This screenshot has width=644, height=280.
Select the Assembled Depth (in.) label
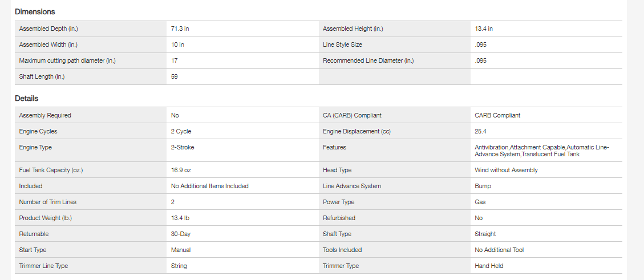click(x=47, y=29)
